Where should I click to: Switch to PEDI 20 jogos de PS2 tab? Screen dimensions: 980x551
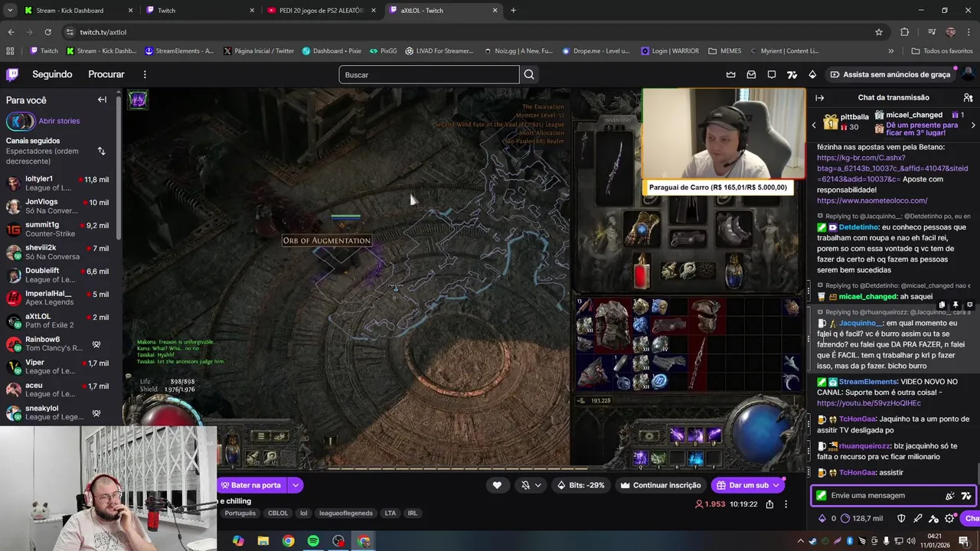coord(322,11)
